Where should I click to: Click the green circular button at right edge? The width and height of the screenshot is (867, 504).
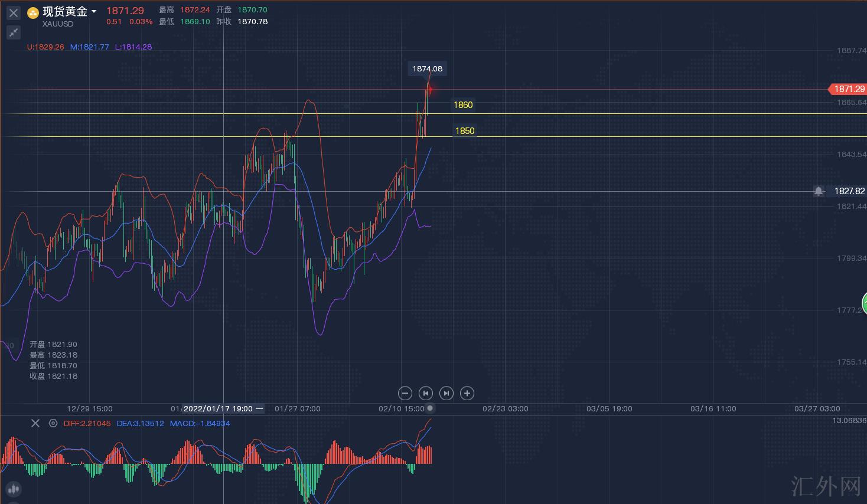point(864,303)
